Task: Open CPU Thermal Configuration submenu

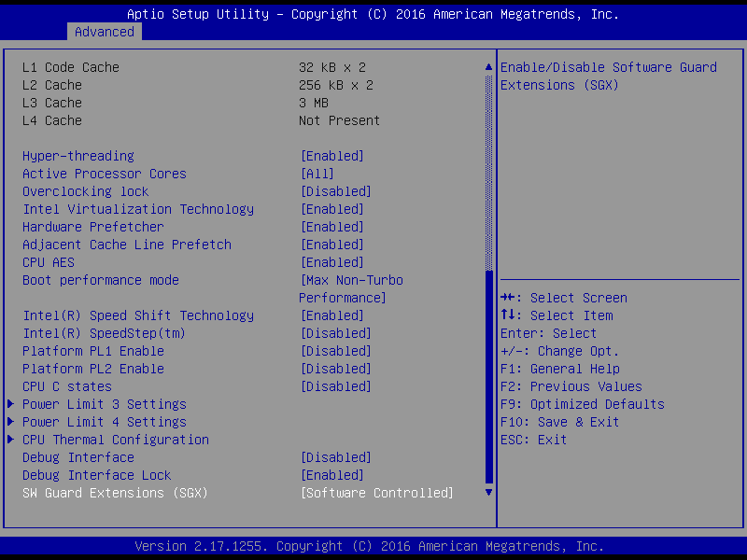Action: 115,440
